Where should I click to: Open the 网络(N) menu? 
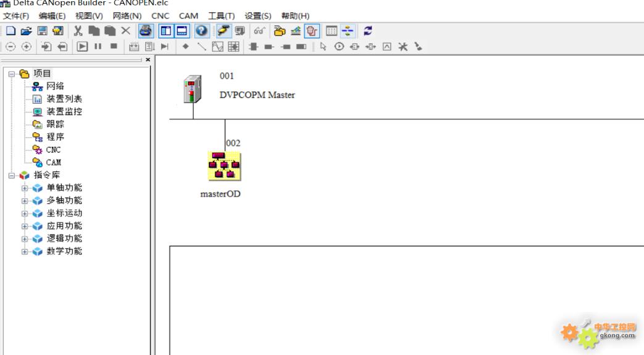click(127, 15)
